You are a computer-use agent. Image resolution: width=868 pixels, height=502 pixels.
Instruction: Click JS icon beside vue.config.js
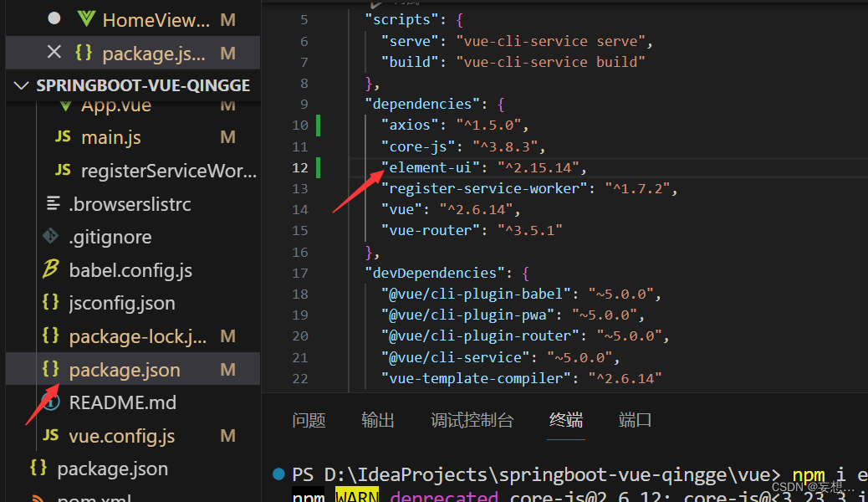(x=51, y=435)
